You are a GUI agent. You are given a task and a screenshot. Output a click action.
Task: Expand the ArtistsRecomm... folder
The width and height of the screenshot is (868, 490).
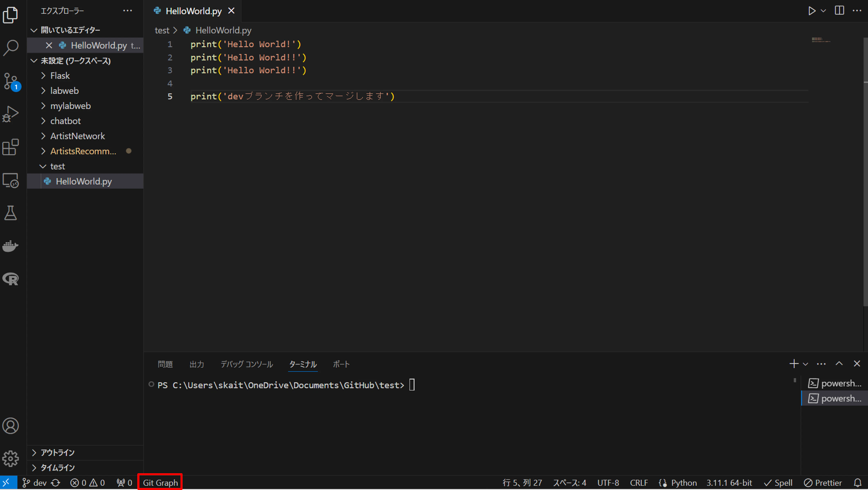[x=85, y=151]
